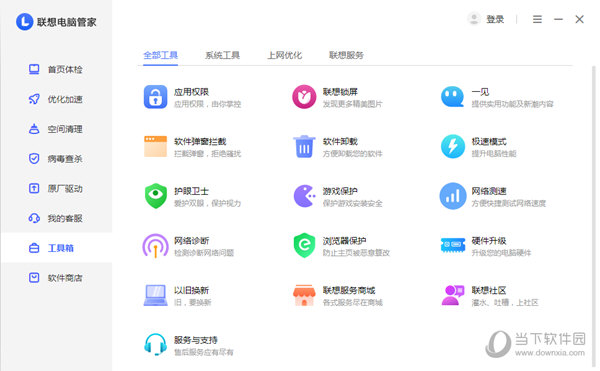Click the user avatar icon

[474, 19]
